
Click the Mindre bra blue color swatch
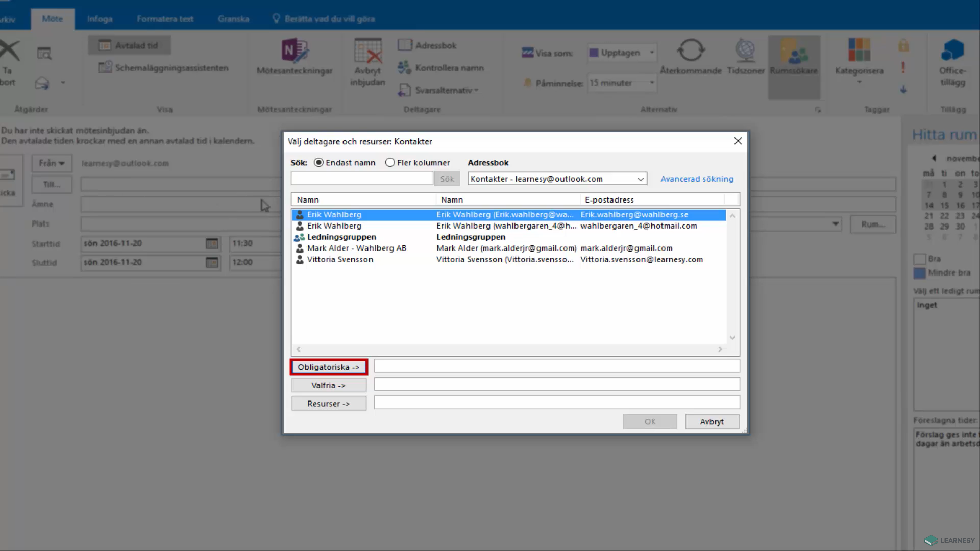(x=919, y=273)
